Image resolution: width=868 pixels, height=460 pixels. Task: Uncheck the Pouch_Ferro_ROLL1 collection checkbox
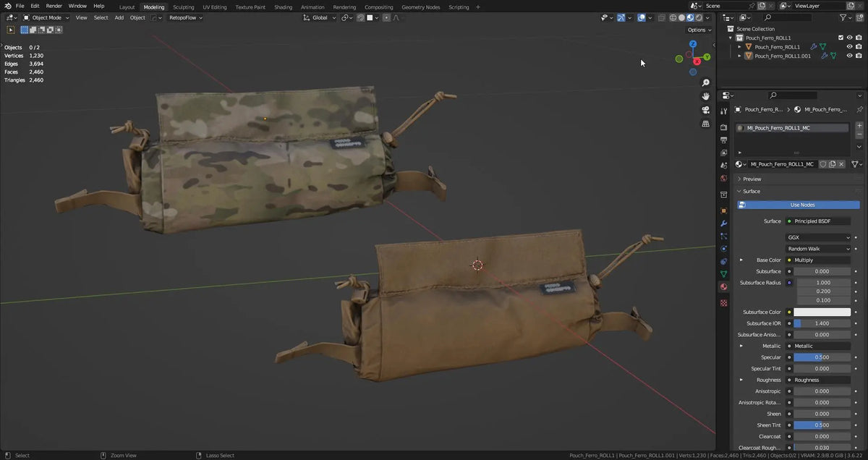[841, 38]
